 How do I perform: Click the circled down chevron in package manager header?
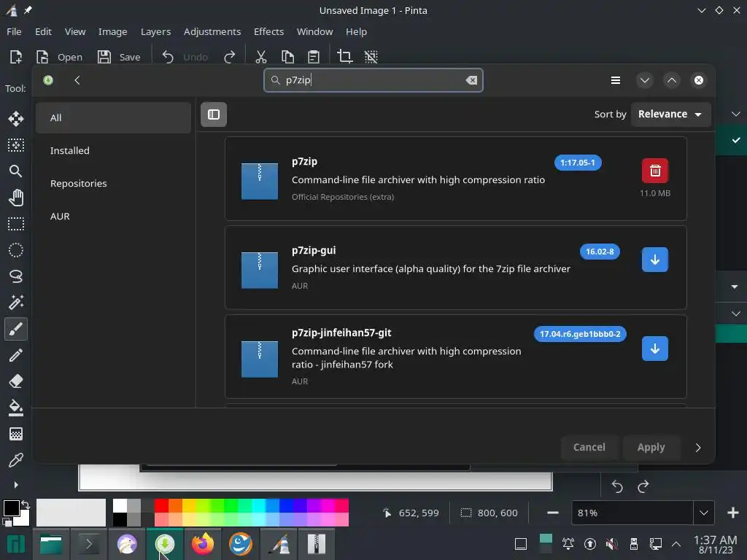point(645,80)
